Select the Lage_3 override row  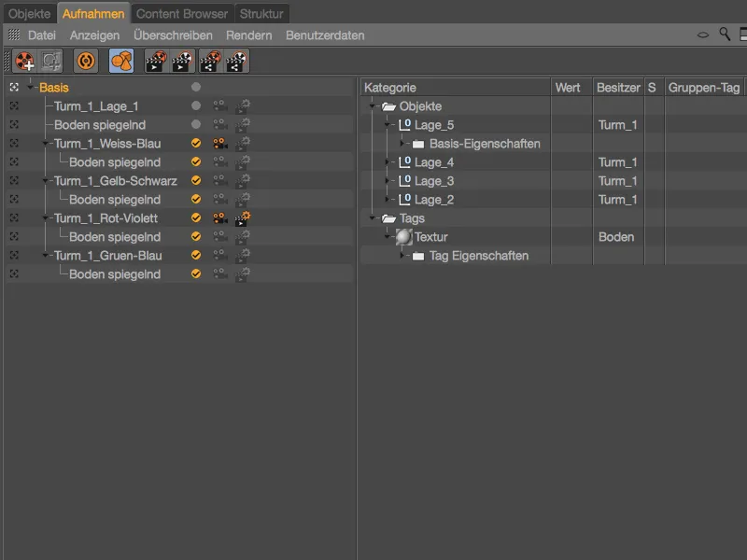(553, 181)
